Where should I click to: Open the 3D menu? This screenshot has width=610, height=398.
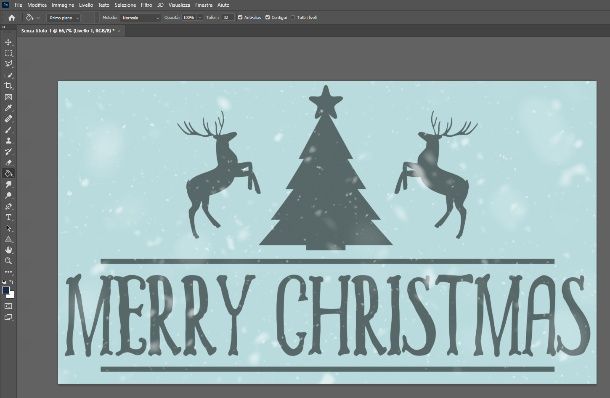tap(160, 5)
